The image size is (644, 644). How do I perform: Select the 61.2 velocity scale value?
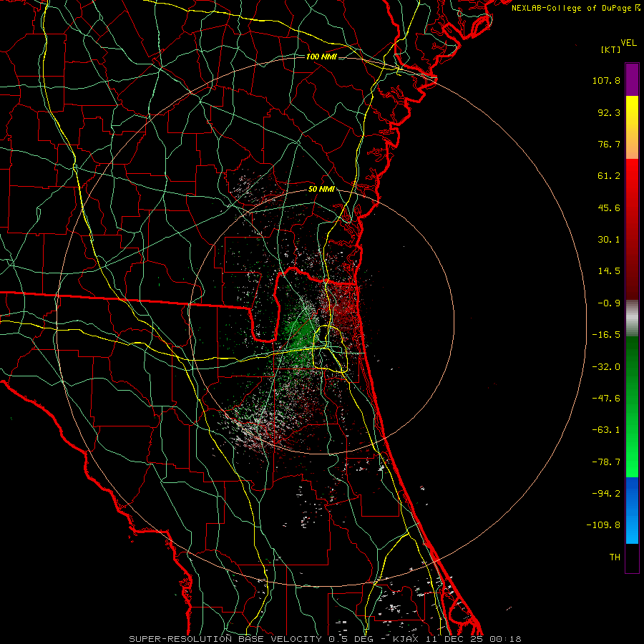(609, 176)
